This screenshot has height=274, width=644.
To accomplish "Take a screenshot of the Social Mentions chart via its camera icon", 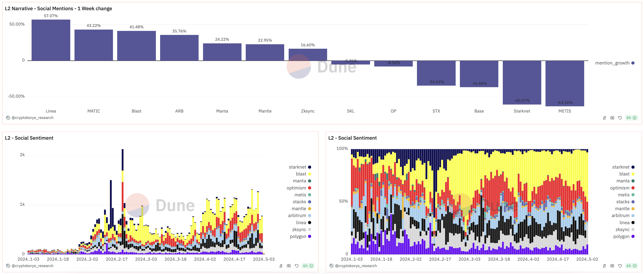I will (x=612, y=118).
